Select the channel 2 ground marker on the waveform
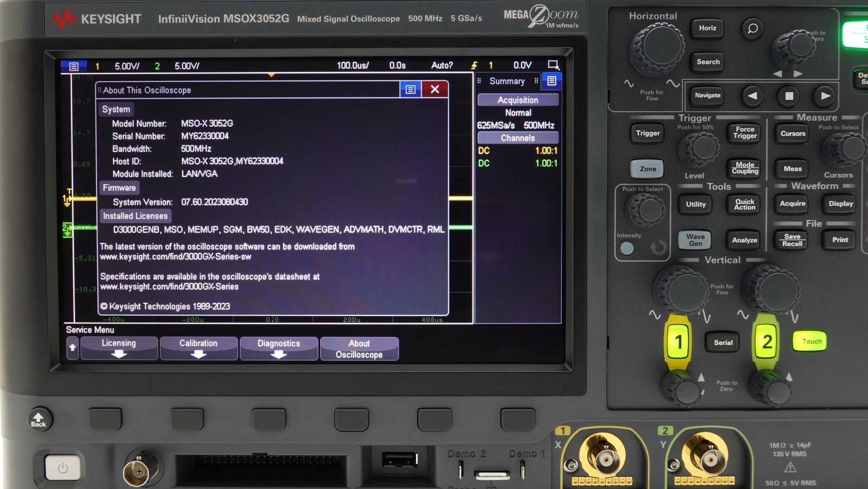This screenshot has height=489, width=868. 67,229
